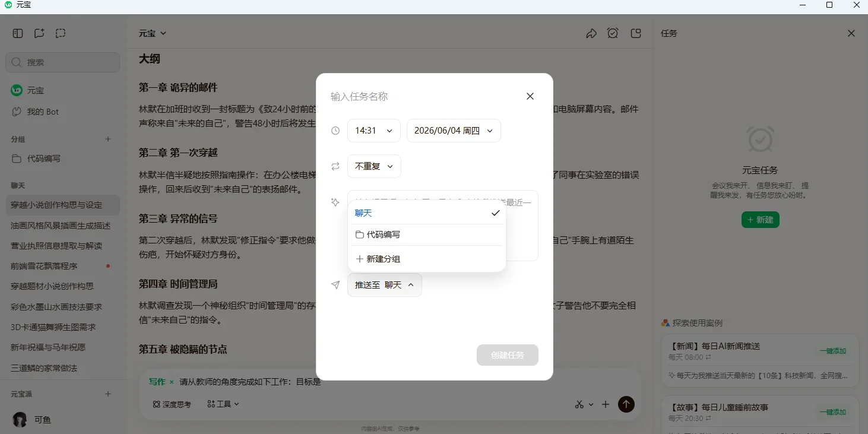
Task: Open 我的 Bot in the sidebar
Action: coord(62,112)
